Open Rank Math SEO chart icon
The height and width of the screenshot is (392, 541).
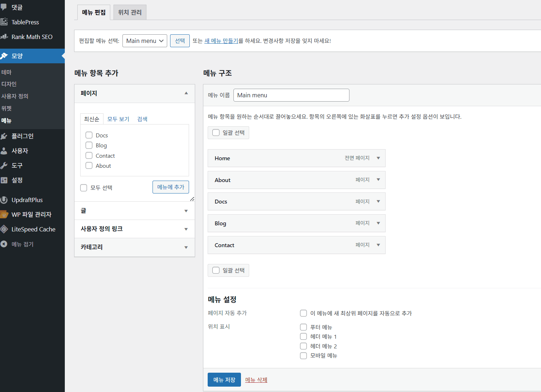coord(4,36)
